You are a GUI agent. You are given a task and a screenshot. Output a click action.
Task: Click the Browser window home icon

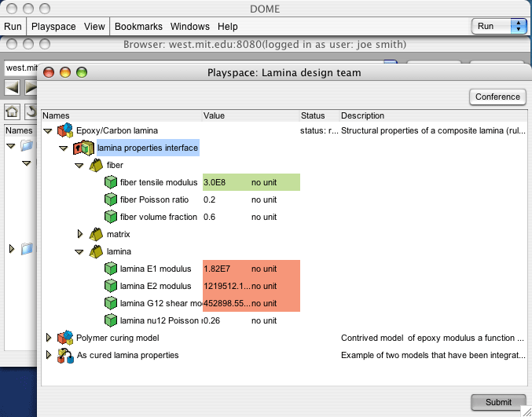13,112
